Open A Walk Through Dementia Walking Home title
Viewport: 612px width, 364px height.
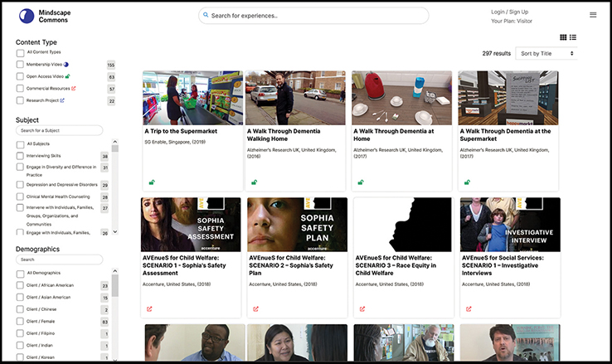click(284, 135)
